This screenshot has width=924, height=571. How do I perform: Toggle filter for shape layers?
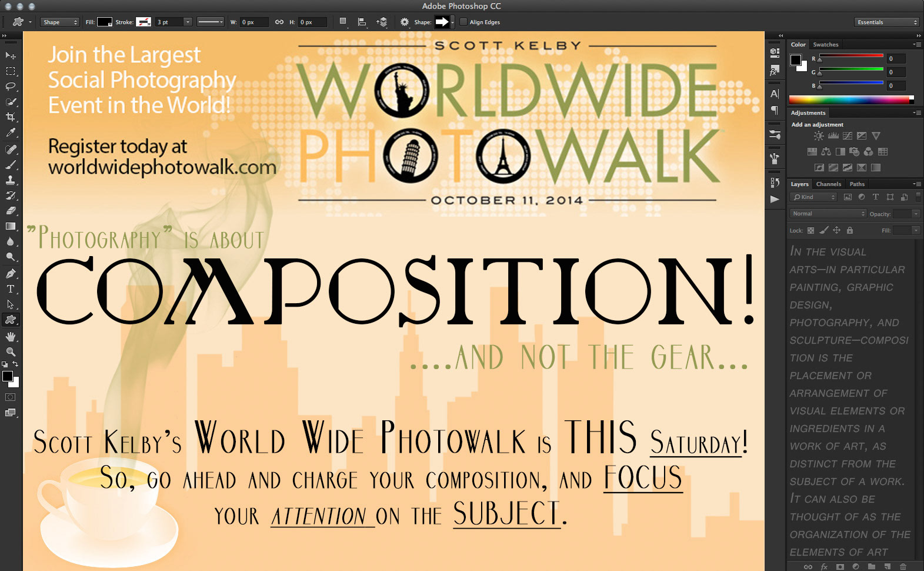coord(890,197)
